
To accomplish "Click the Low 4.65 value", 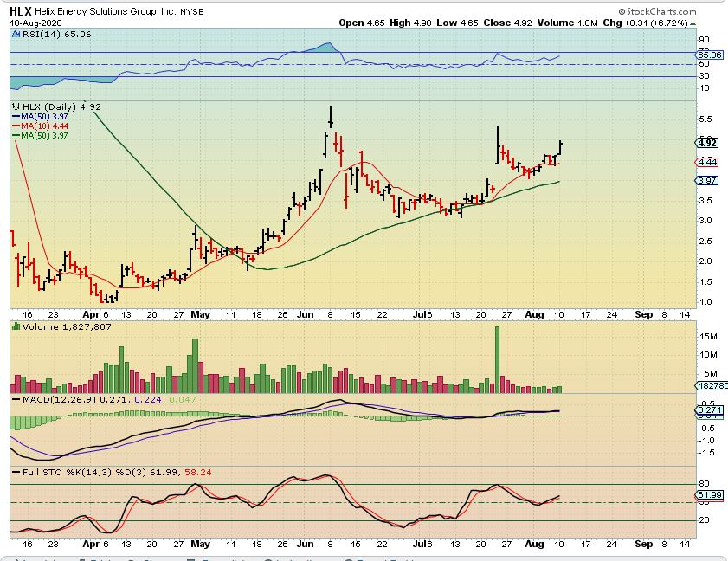I will (x=457, y=23).
